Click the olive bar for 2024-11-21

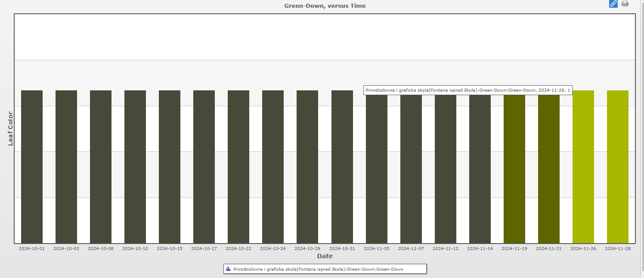[549, 169]
